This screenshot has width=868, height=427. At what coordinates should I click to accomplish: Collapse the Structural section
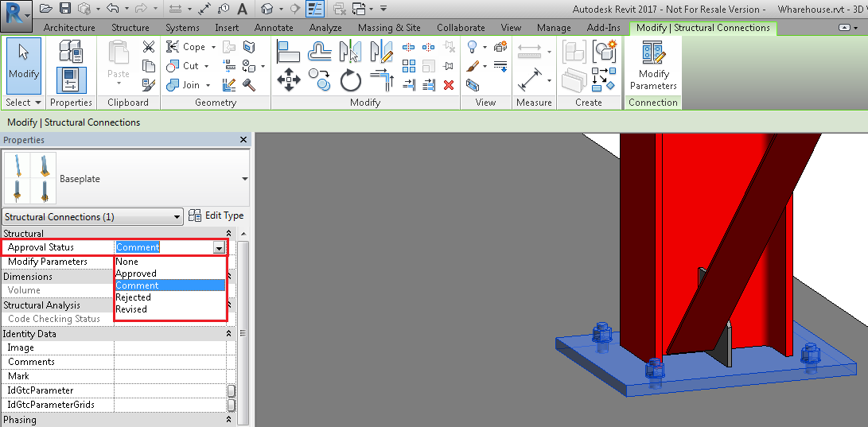228,234
